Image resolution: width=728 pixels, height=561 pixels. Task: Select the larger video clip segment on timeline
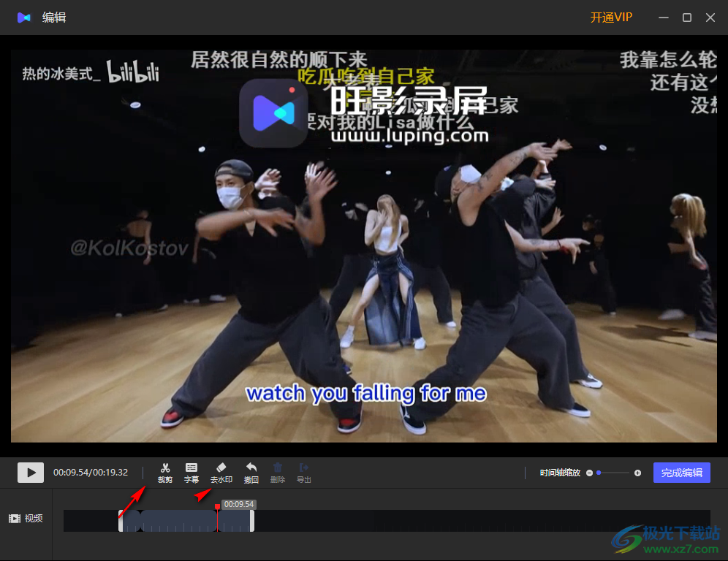(178, 521)
